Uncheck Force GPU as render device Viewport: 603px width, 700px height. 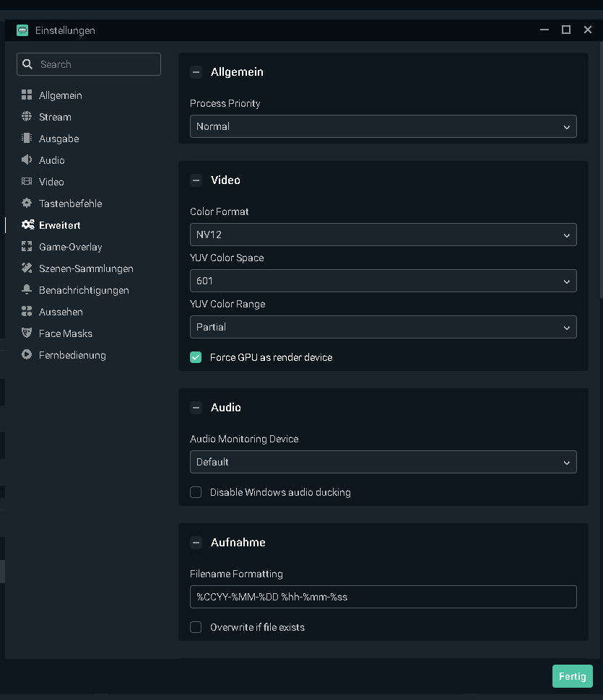tap(196, 357)
